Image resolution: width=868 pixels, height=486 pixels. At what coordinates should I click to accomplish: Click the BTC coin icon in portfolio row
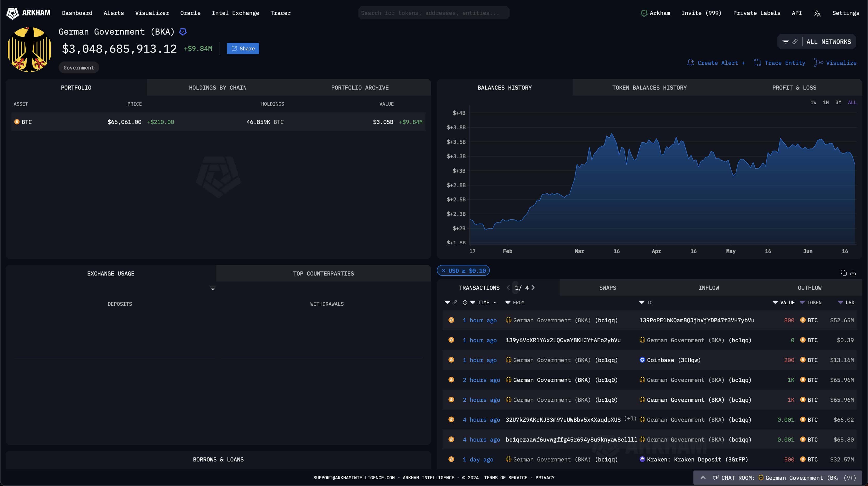click(17, 122)
